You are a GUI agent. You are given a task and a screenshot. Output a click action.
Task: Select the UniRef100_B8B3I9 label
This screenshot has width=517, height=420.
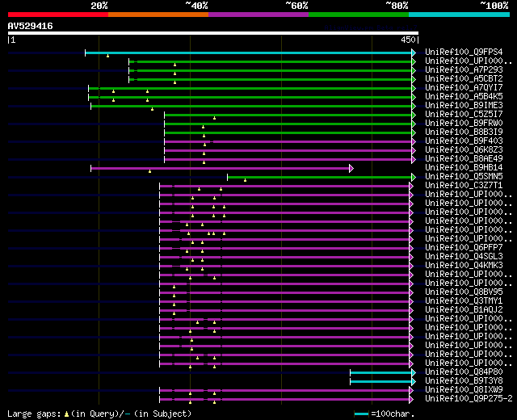pyautogui.click(x=464, y=132)
